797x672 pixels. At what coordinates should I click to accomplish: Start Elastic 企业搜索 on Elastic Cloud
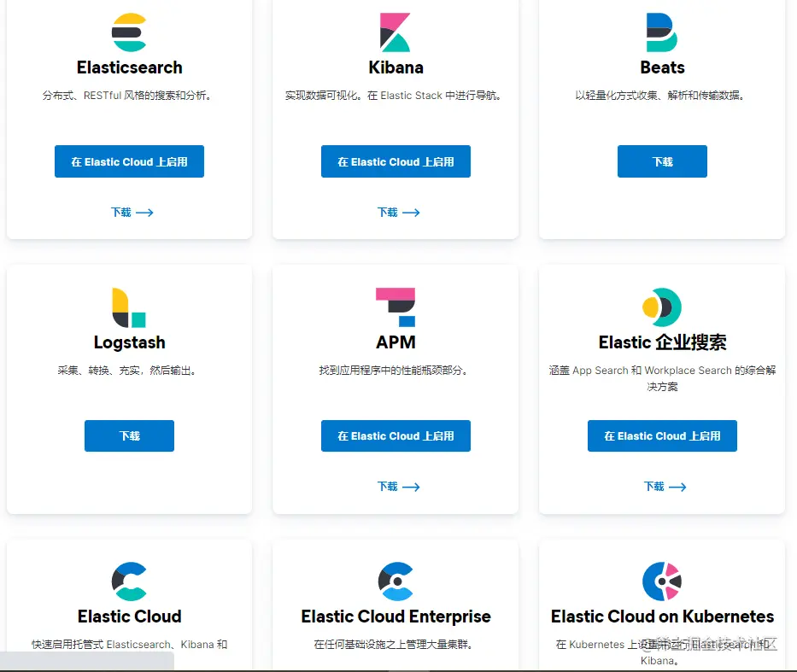662,435
